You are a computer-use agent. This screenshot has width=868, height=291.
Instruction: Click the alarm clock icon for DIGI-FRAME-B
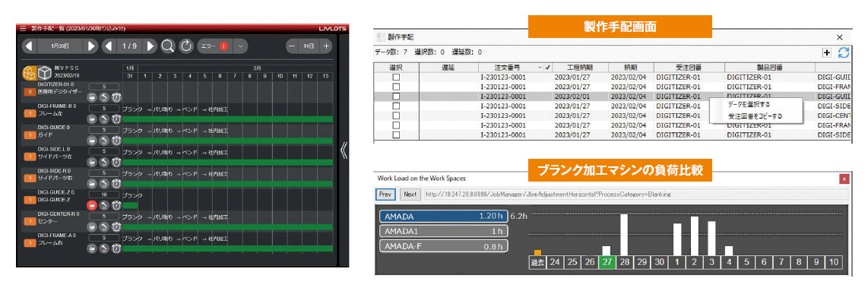point(116,119)
